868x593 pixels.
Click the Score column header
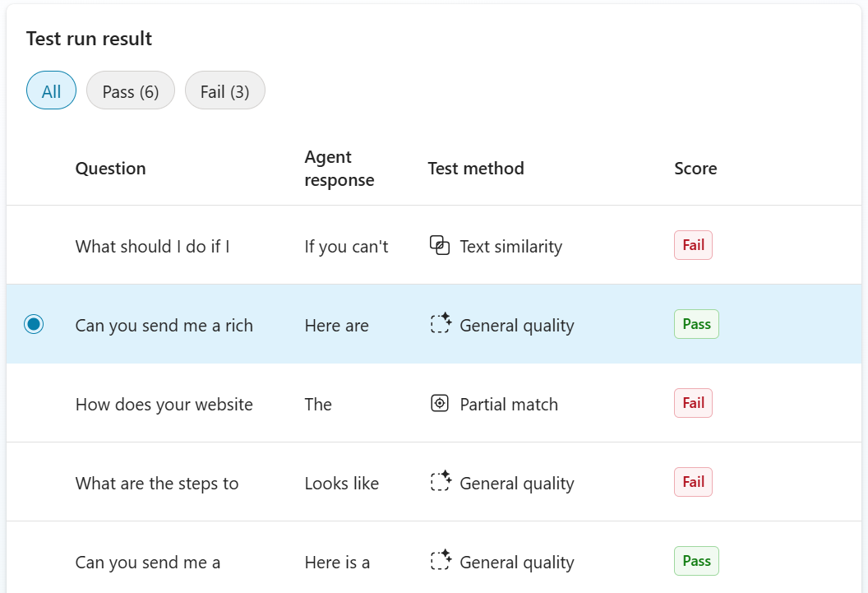pyautogui.click(x=695, y=168)
